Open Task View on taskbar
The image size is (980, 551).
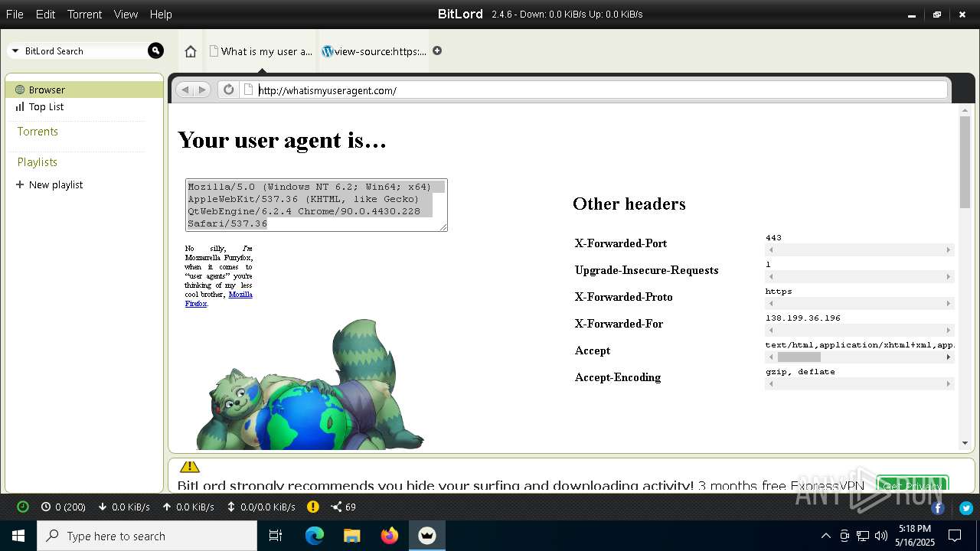point(276,536)
